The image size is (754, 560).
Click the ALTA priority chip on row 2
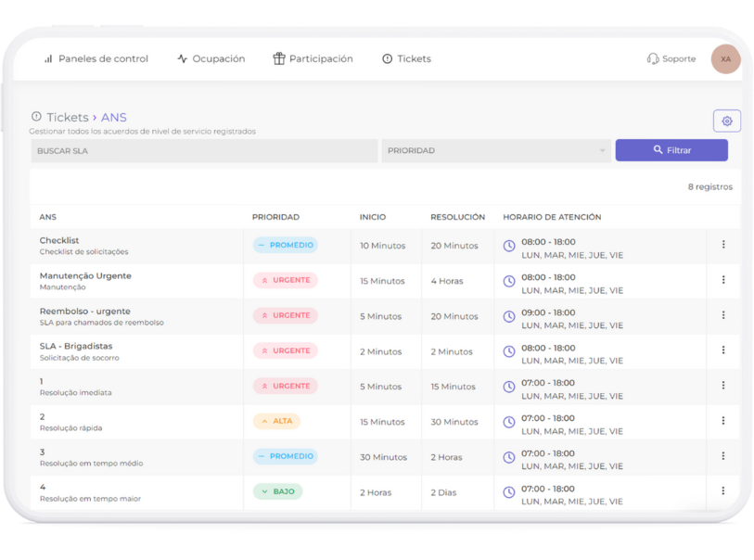coord(275,421)
